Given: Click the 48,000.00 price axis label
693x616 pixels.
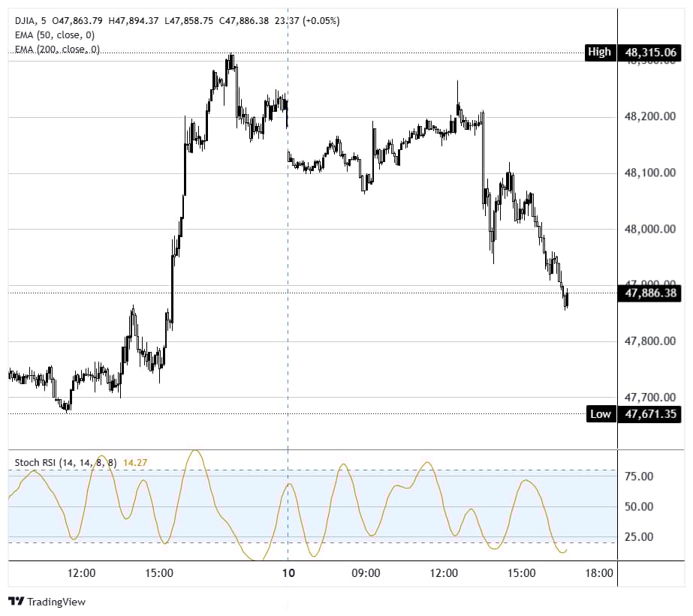Looking at the screenshot, I should coord(649,229).
